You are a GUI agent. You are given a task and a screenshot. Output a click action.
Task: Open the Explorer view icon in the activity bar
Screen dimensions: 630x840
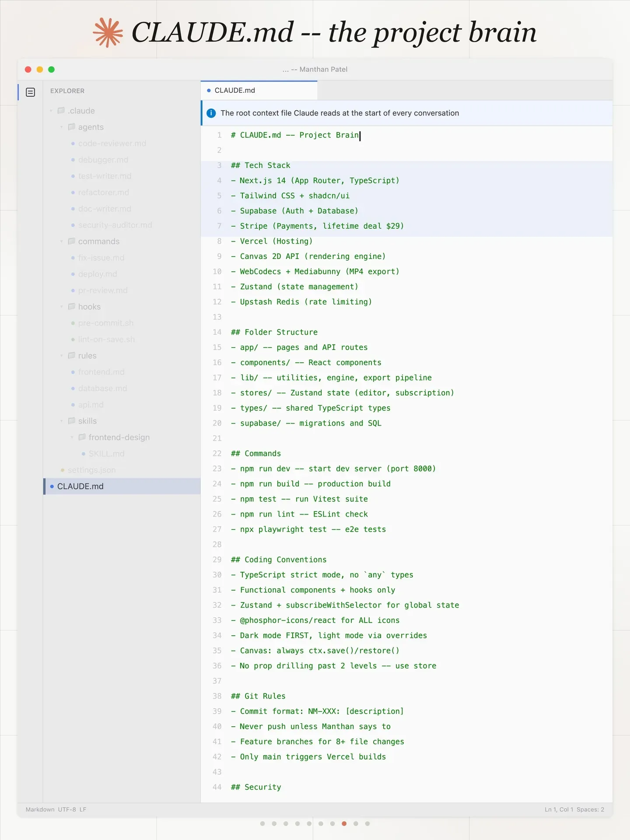[30, 92]
